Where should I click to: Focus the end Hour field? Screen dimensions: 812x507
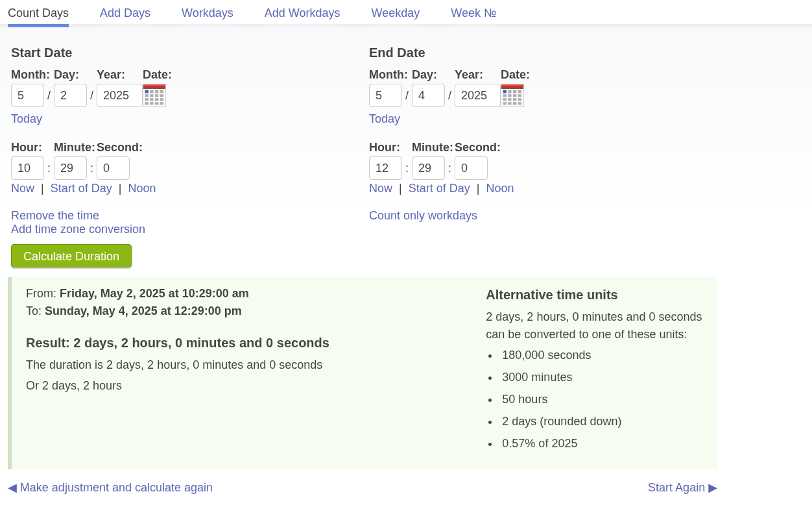(x=385, y=168)
